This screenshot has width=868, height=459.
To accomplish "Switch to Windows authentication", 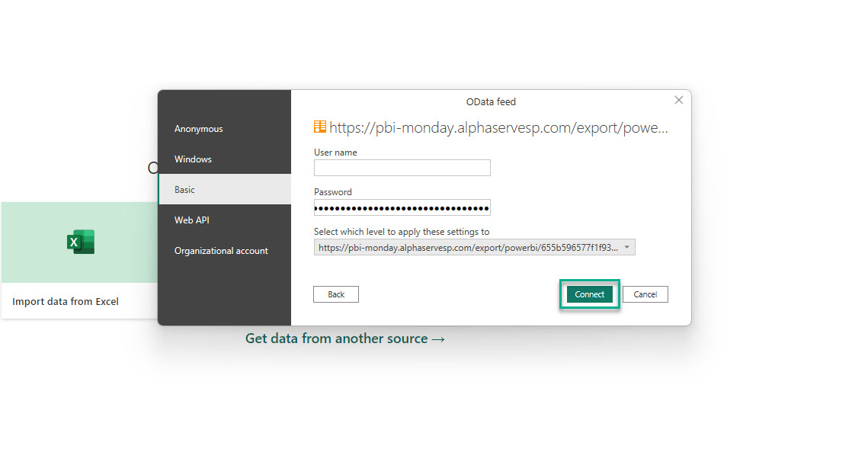I will [x=193, y=159].
